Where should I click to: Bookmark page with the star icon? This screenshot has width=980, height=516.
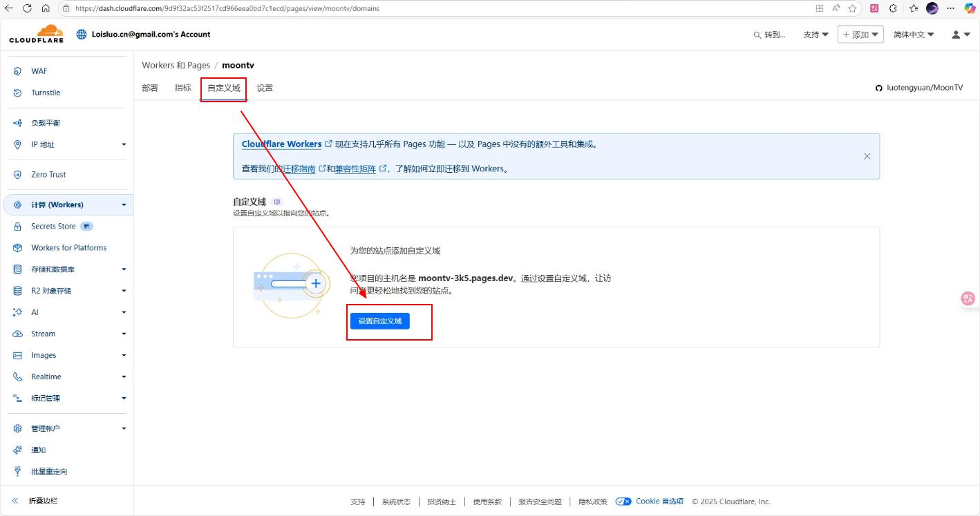click(x=853, y=8)
